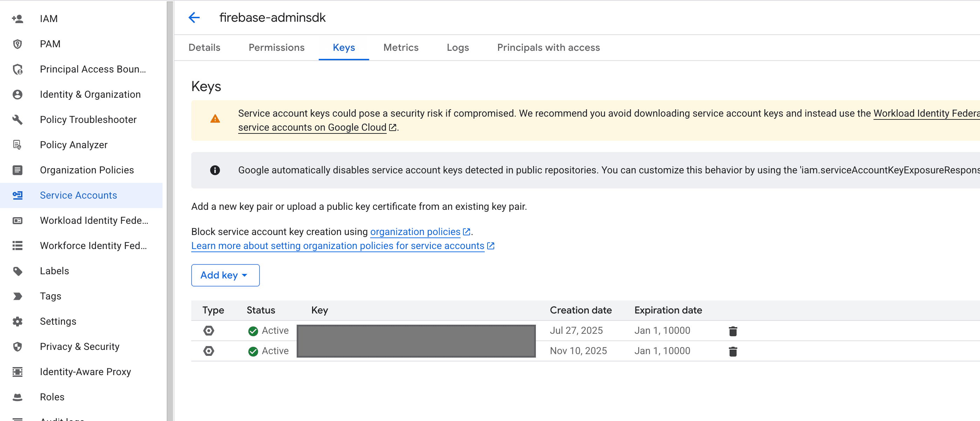Delete the key created Jul 27, 2025
This screenshot has width=980, height=421.
click(733, 331)
